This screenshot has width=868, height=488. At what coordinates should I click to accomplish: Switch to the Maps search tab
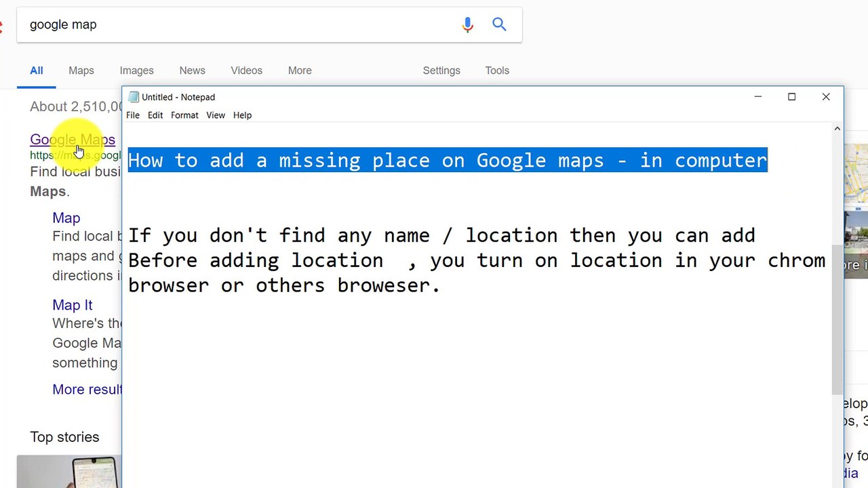click(x=81, y=70)
